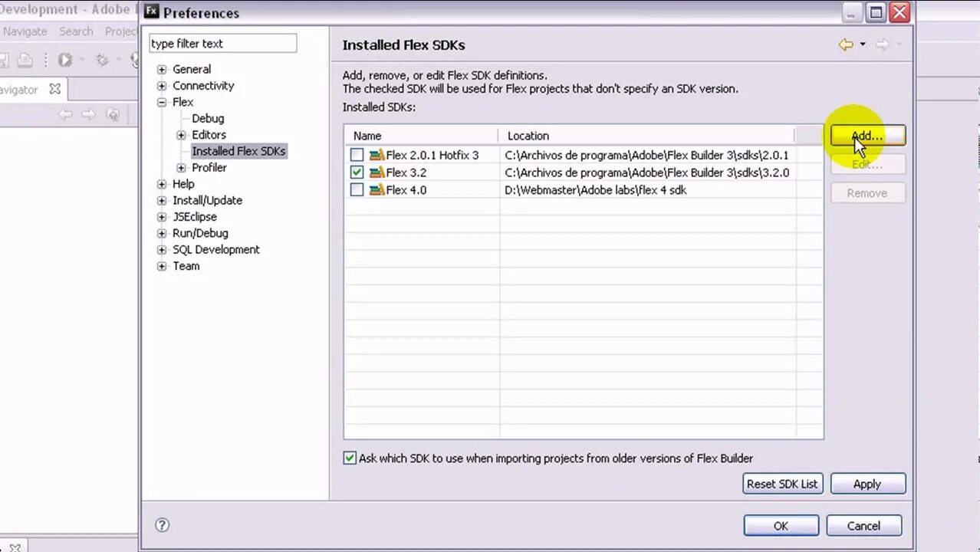
Task: Click the Reset SDK List button
Action: 782,484
